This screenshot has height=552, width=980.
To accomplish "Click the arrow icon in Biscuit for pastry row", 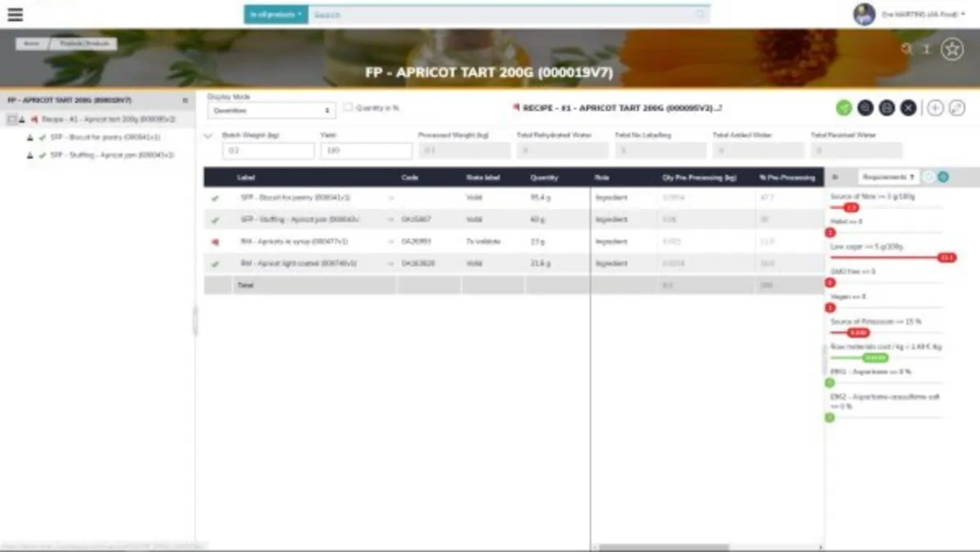I will pyautogui.click(x=390, y=198).
